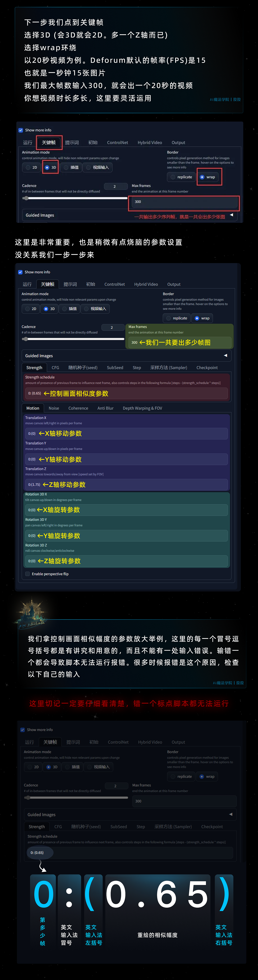Viewport: 258px width, 980px height.
Task: Click Rotation 3D X input field
Action: [126, 510]
